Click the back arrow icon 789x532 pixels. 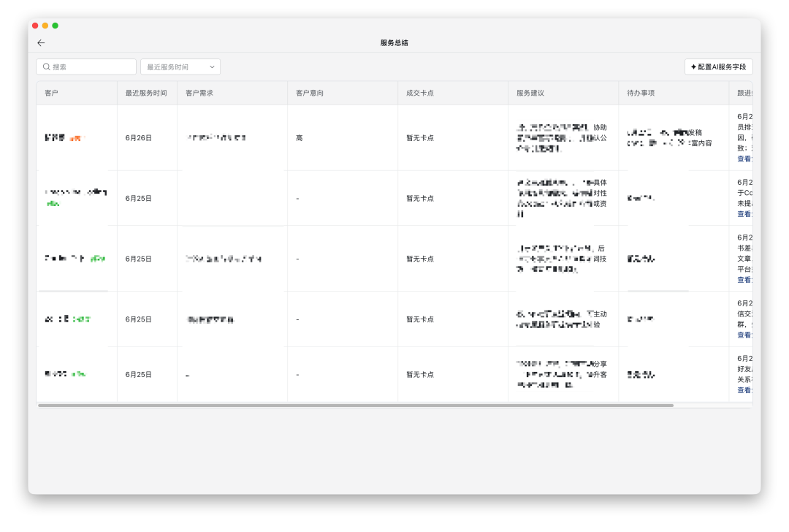coord(41,43)
